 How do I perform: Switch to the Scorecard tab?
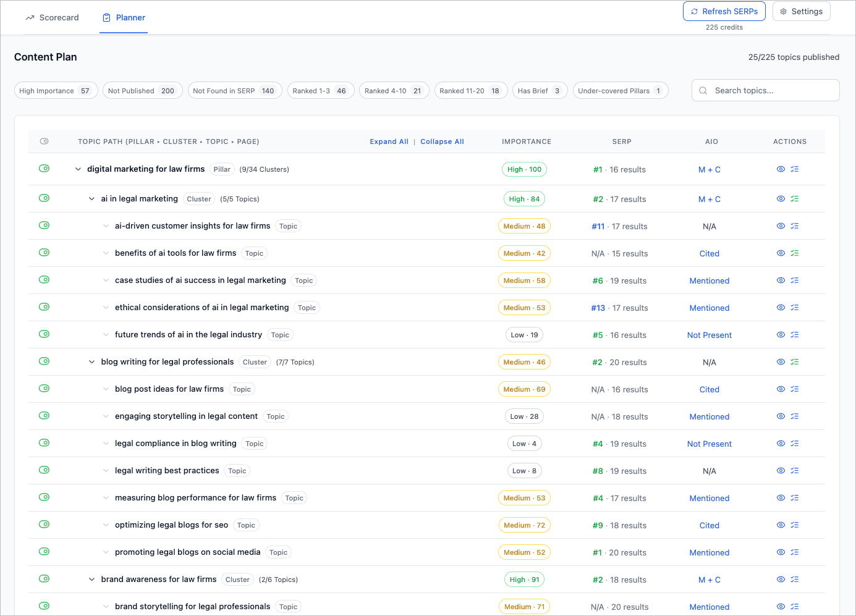coord(52,17)
